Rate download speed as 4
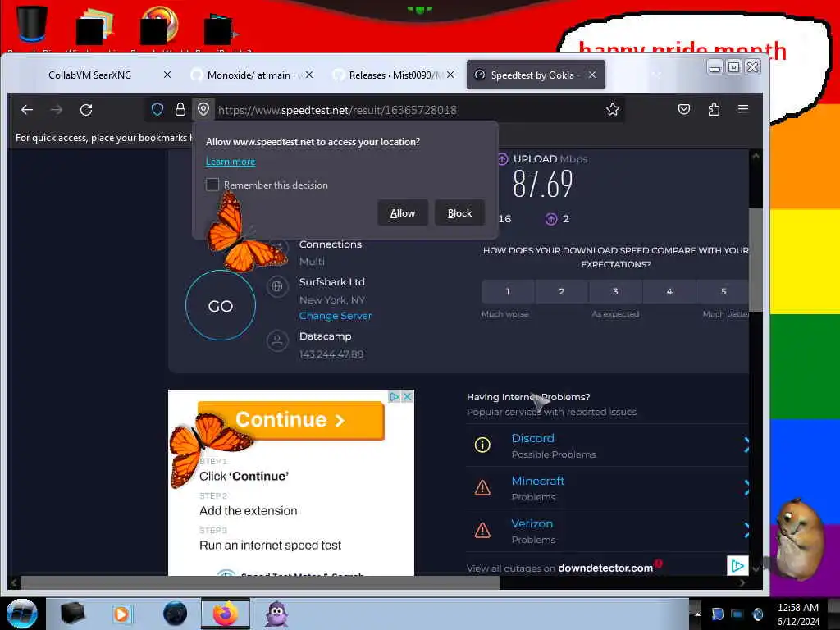 click(x=669, y=291)
